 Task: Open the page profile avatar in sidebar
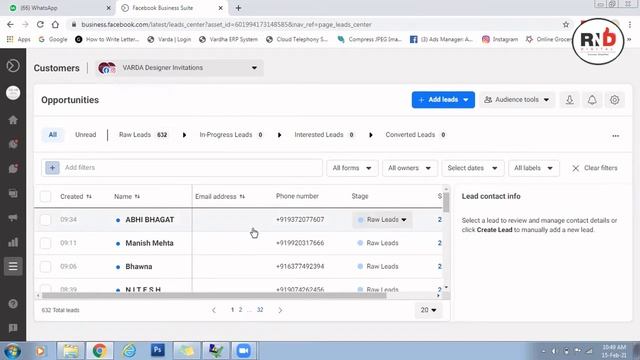13,93
